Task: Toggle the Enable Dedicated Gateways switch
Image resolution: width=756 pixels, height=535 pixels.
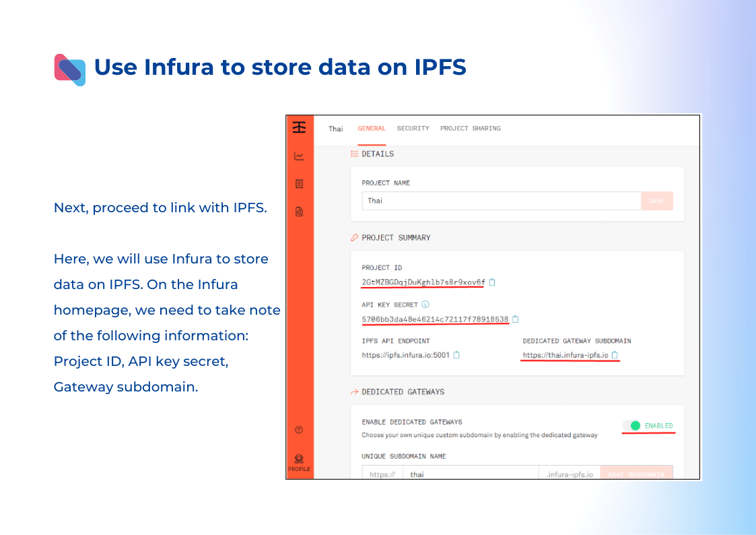Action: [x=631, y=426]
